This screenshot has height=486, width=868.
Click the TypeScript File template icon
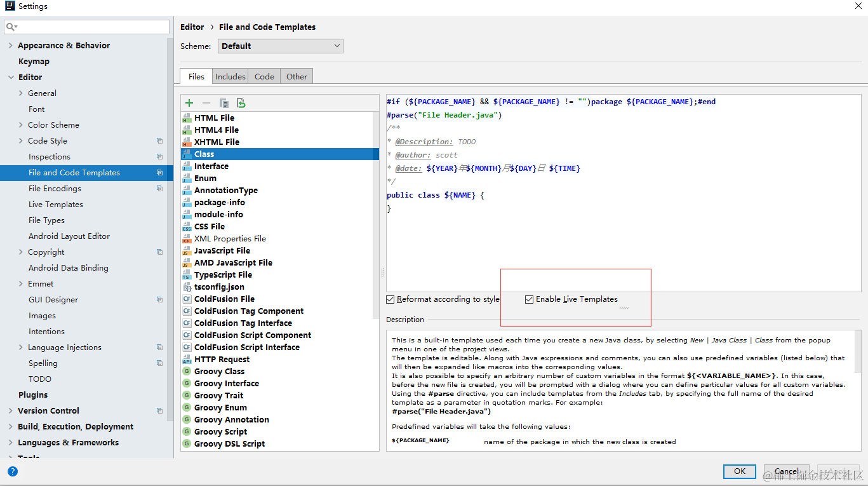187,275
